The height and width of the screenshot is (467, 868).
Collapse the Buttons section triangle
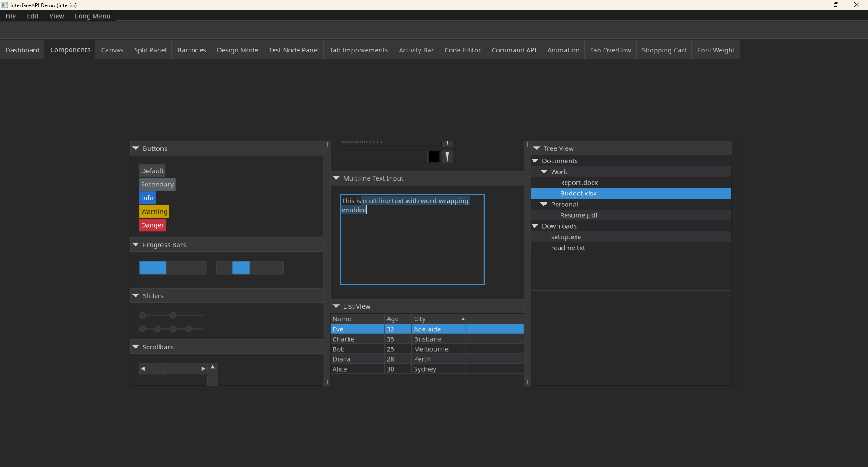tap(136, 148)
